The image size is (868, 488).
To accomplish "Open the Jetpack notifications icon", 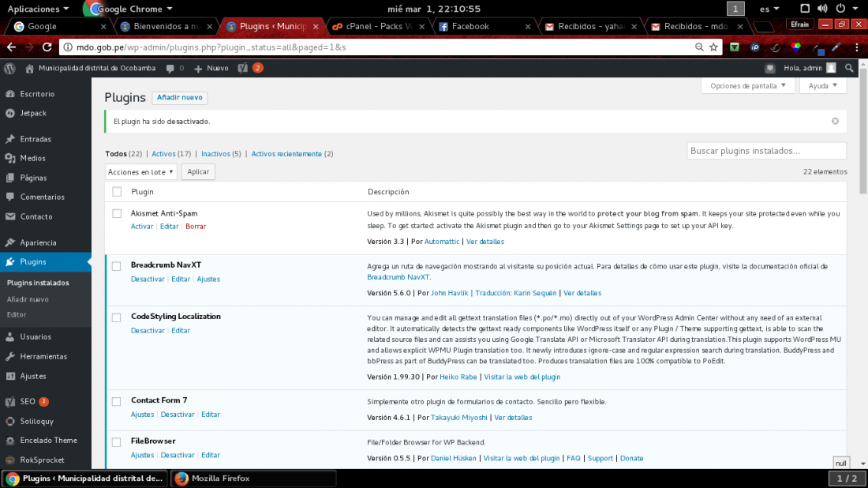I will pyautogui.click(x=769, y=68).
